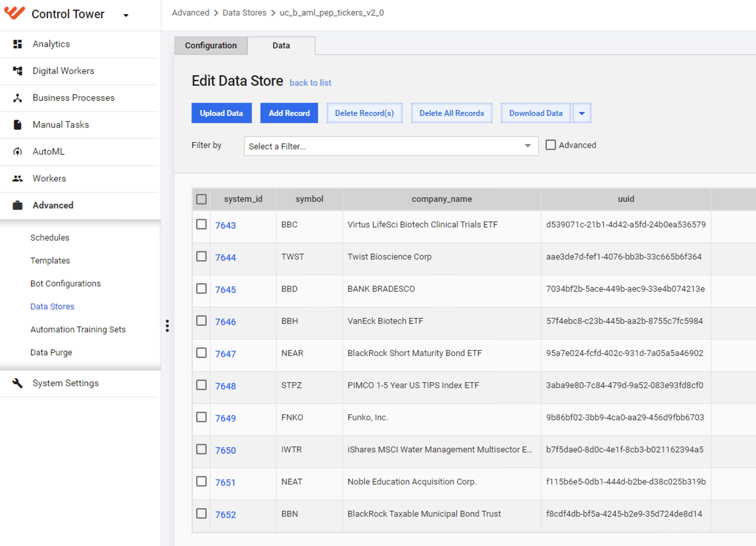This screenshot has width=756, height=546.
Task: Select the checkbox for record 7650
Action: 201,449
